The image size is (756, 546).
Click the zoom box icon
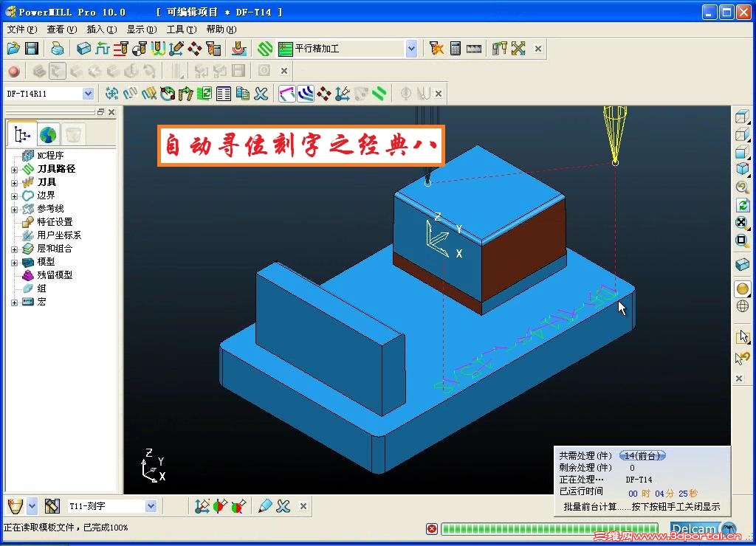point(743,240)
